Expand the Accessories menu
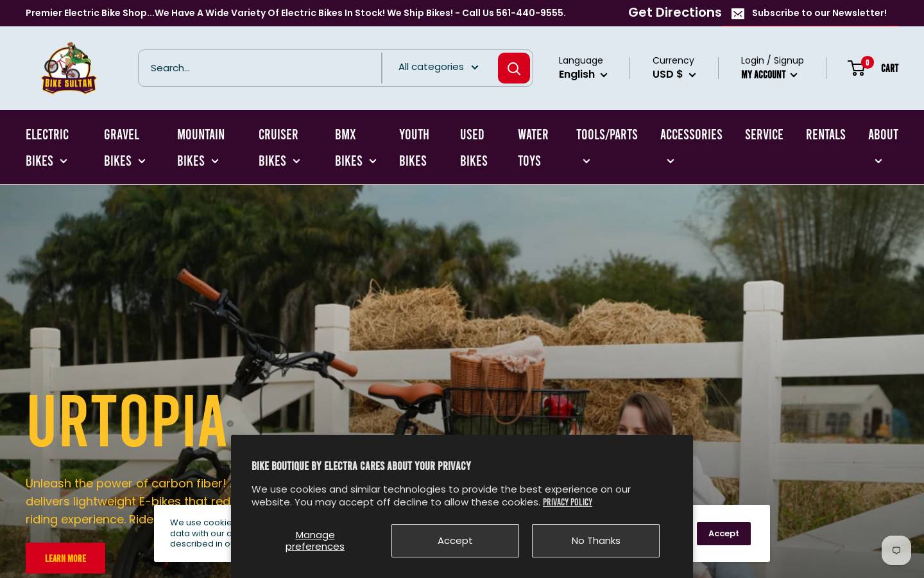The height and width of the screenshot is (578, 924). pyautogui.click(x=691, y=148)
